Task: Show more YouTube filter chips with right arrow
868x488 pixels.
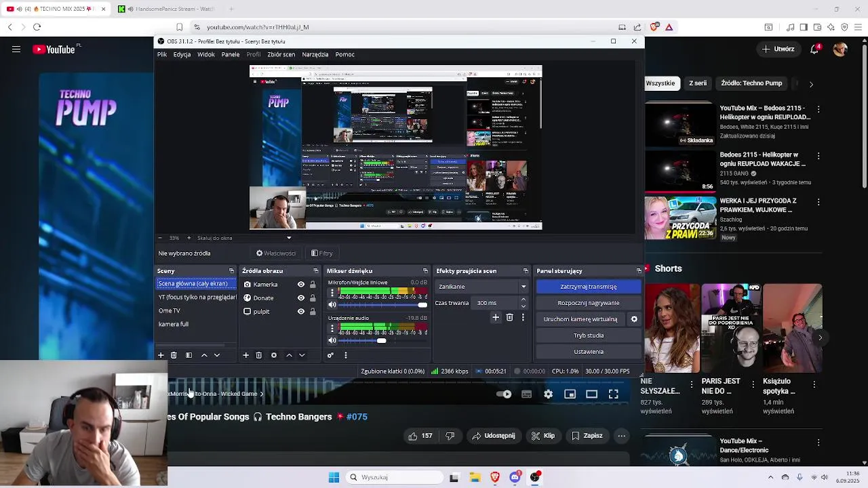Action: (x=811, y=84)
